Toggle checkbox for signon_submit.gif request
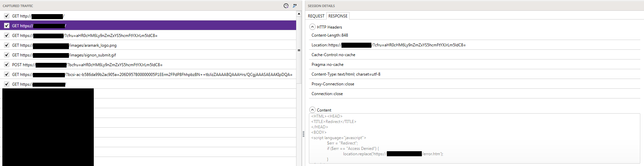Image resolution: width=644 pixels, height=166 pixels. 7,55
